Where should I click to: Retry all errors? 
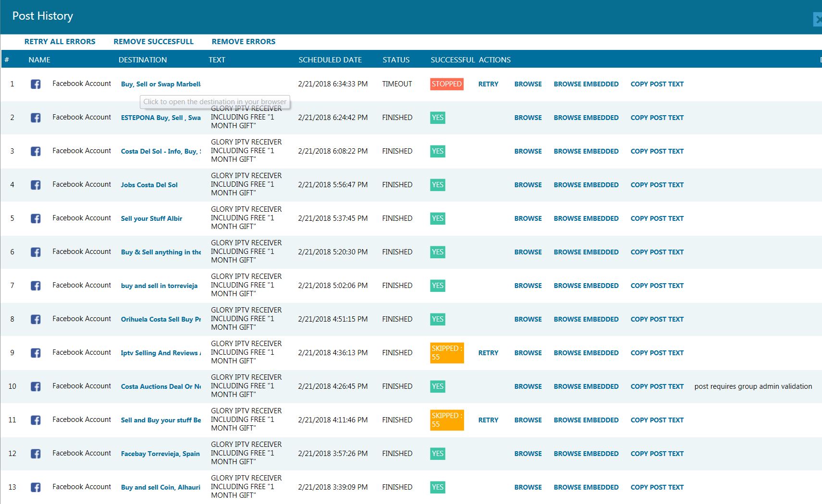[60, 42]
